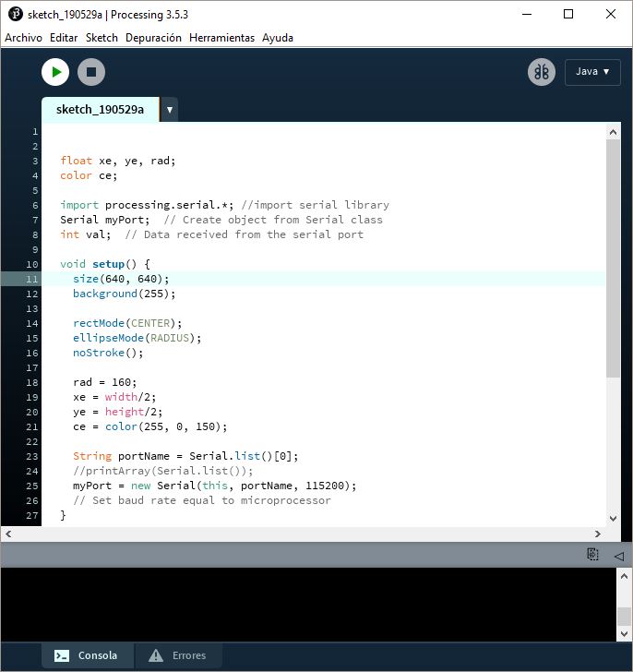Click the console scroll up arrow
633x672 pixels.
coord(624,576)
